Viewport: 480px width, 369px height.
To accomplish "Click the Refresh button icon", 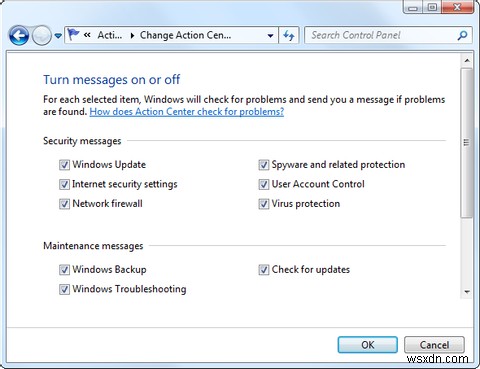I will (x=289, y=35).
